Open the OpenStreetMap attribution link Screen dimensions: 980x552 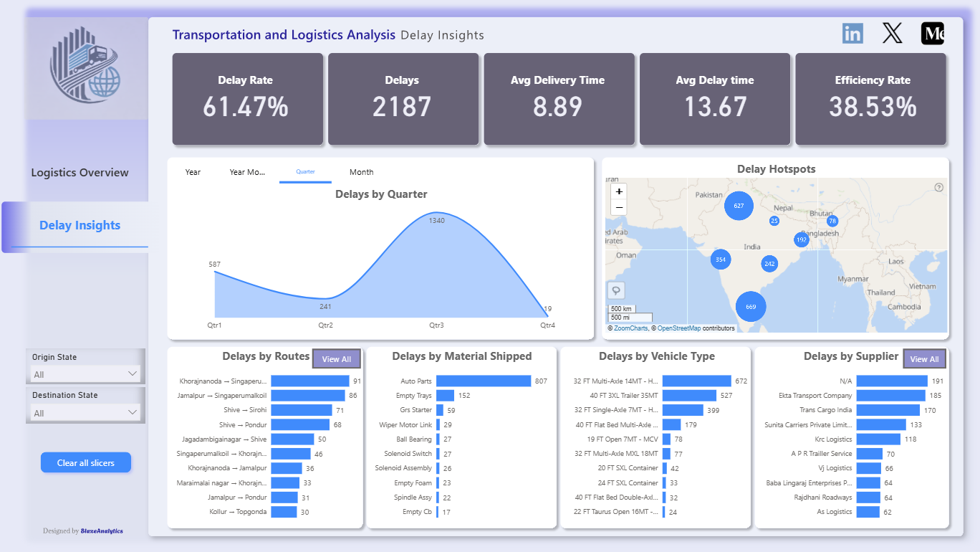coord(679,328)
